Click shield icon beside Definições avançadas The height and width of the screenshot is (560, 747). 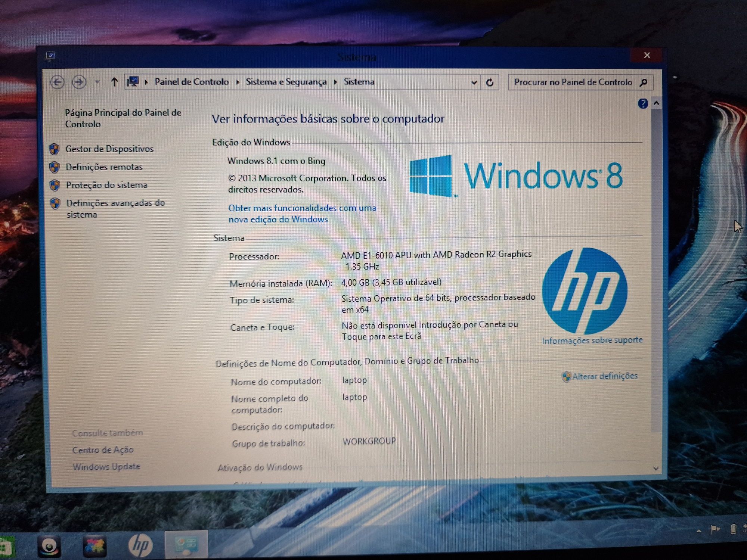pyautogui.click(x=55, y=203)
